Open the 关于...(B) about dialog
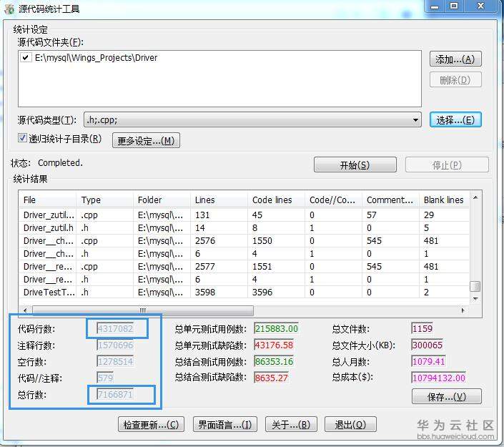The width and height of the screenshot is (504, 447). [x=291, y=425]
